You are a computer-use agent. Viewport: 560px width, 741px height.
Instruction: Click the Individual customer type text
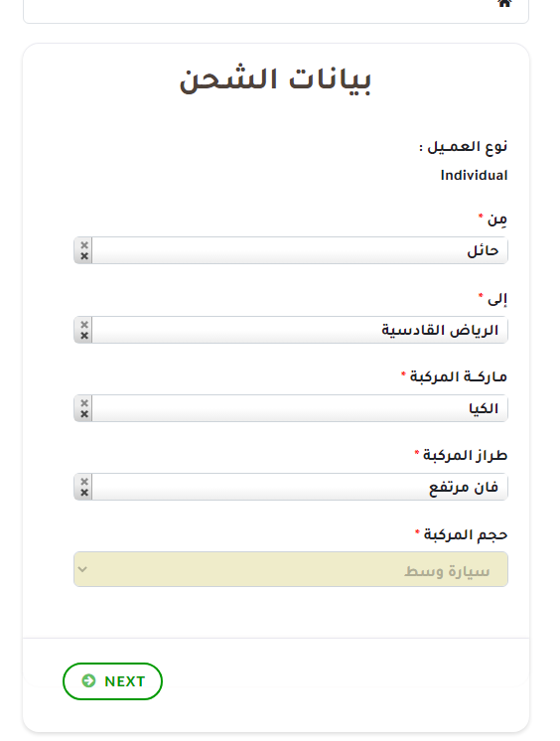[474, 176]
